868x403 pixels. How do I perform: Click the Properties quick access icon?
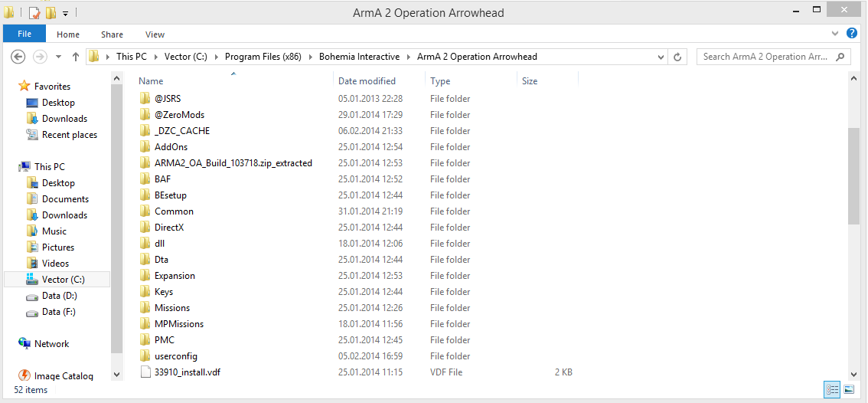pyautogui.click(x=34, y=13)
